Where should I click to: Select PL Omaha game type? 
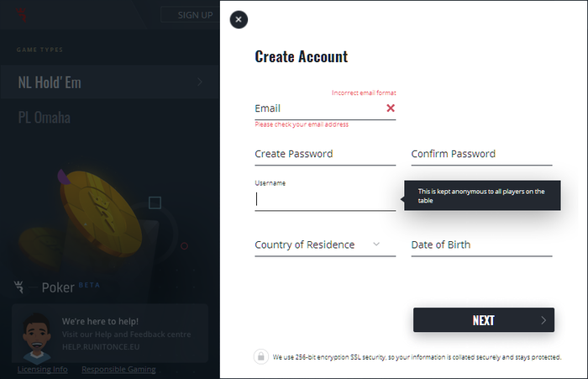[x=45, y=117]
